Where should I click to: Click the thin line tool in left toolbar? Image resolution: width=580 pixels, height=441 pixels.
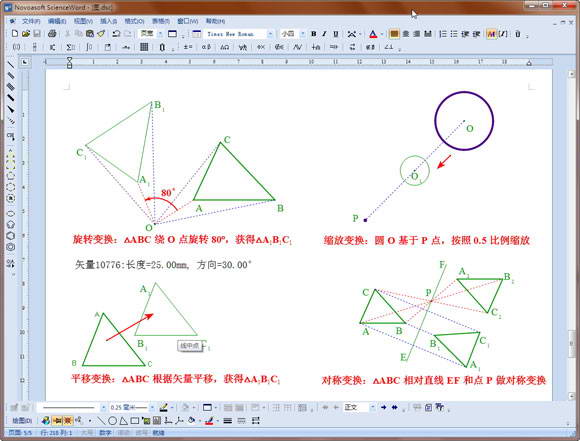pos(11,65)
